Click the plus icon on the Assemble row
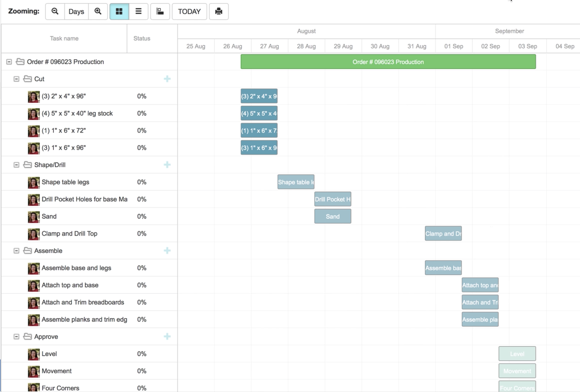 167,251
